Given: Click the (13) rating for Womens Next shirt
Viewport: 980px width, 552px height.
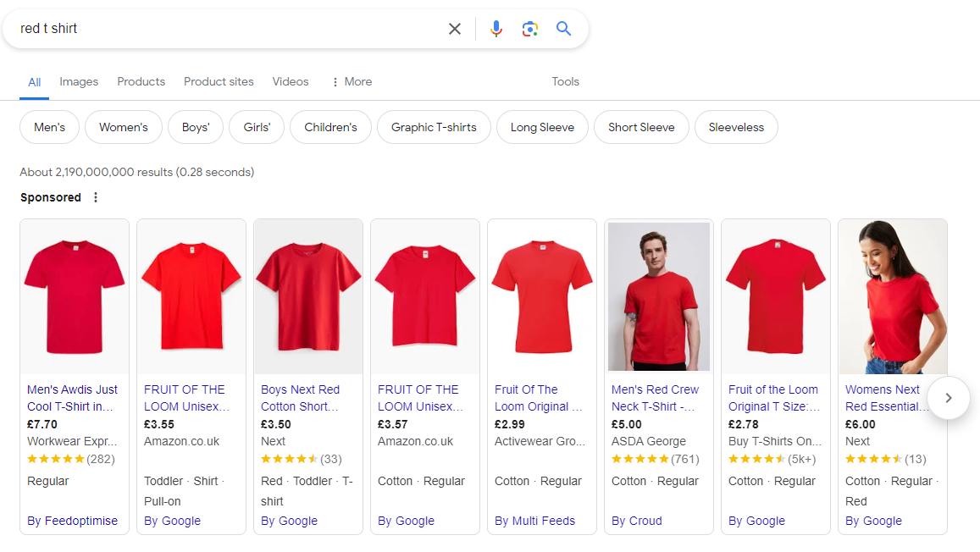Looking at the screenshot, I should click(886, 459).
